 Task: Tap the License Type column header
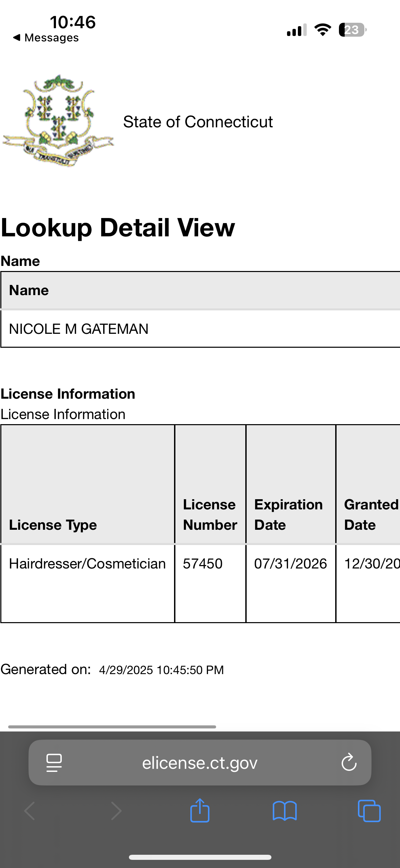pyautogui.click(x=53, y=525)
